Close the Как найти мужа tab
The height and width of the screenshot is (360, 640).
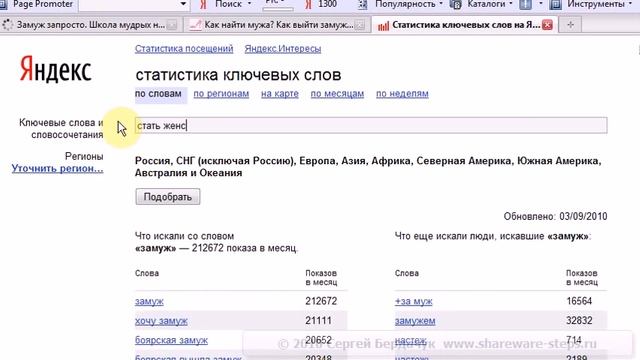[360, 25]
